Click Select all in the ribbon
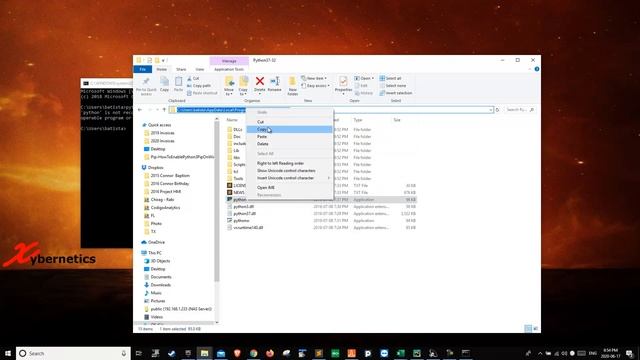Screen dimensions: 640x360 (391, 78)
